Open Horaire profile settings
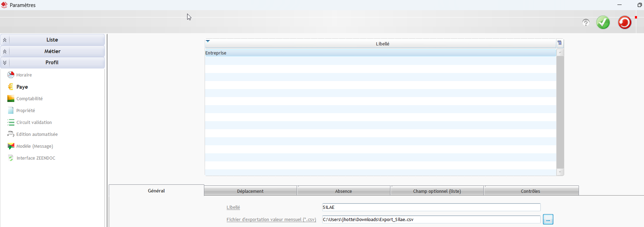Image resolution: width=644 pixels, height=227 pixels. pyautogui.click(x=24, y=75)
